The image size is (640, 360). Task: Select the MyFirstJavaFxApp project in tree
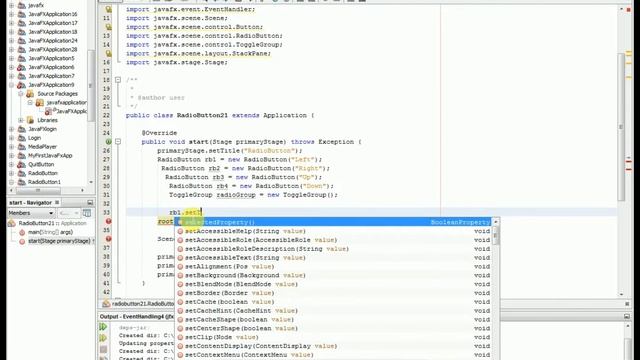pyautogui.click(x=50, y=156)
